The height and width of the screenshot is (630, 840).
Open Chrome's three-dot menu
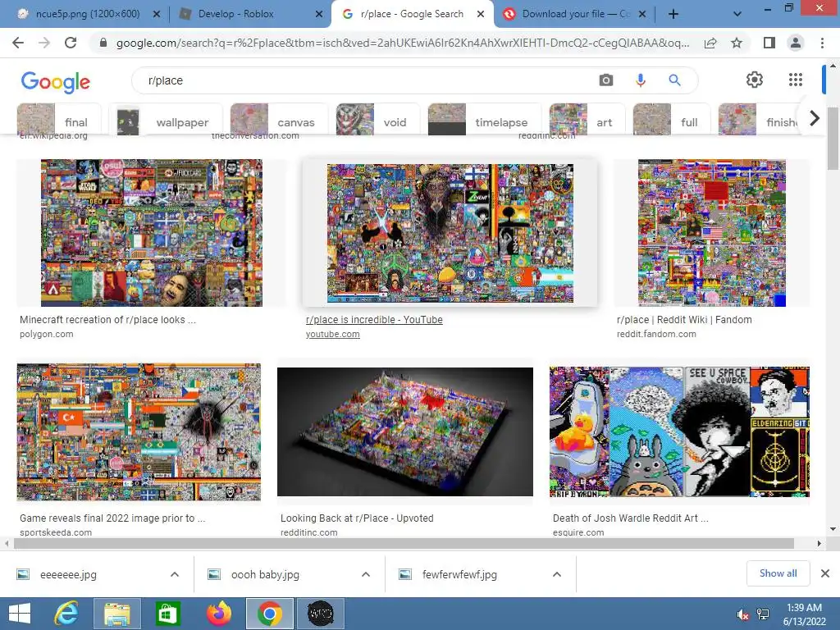click(x=822, y=43)
